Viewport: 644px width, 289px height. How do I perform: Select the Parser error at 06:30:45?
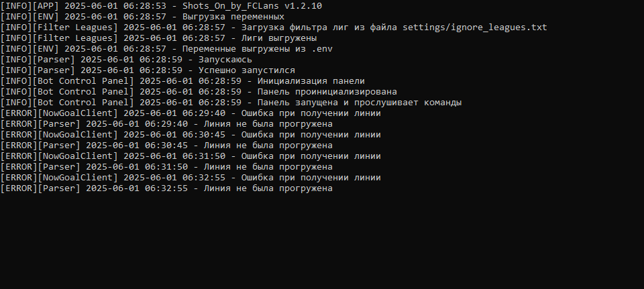coord(166,146)
